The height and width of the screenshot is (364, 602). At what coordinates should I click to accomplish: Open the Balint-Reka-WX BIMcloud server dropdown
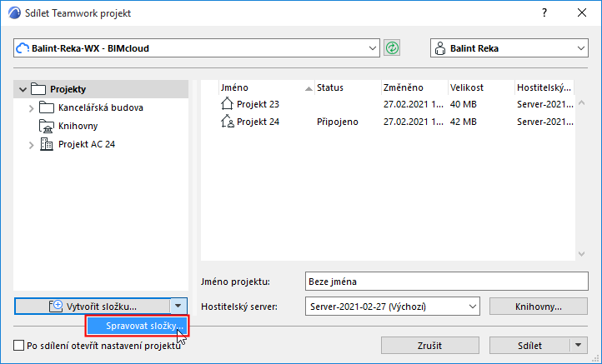tap(373, 48)
